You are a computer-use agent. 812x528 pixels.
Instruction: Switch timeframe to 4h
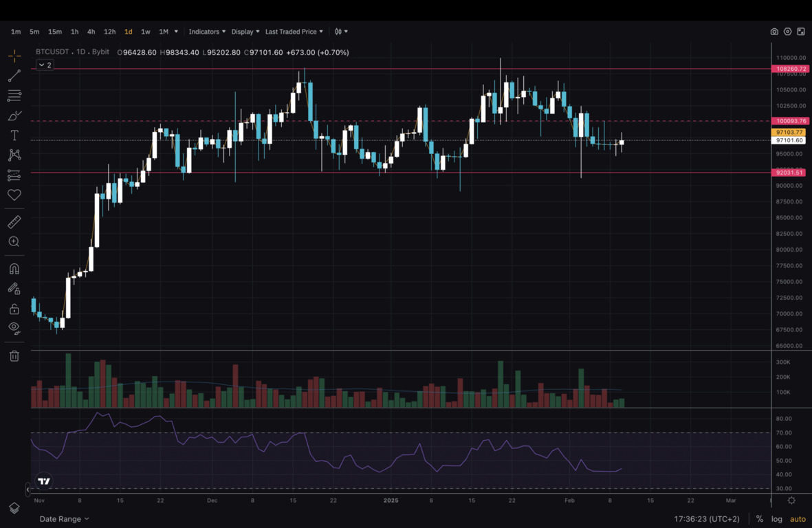click(91, 32)
